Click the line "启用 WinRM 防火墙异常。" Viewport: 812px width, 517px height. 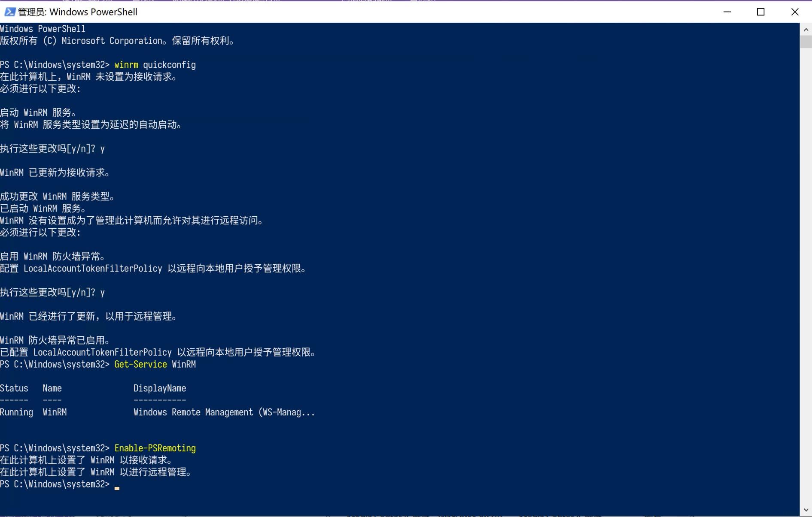coord(53,257)
